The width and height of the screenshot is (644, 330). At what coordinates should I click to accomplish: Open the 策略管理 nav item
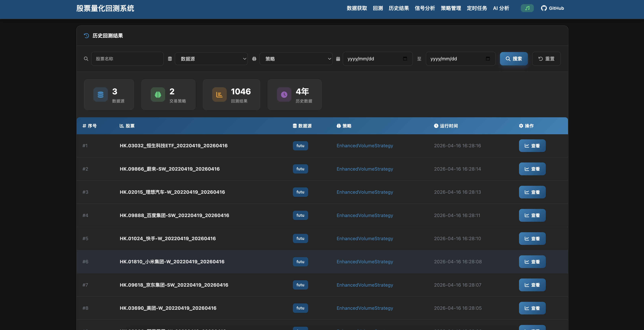pos(451,8)
